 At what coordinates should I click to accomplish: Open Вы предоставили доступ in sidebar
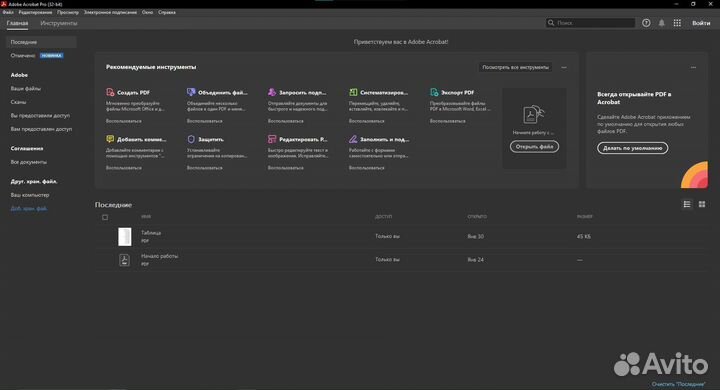[40, 116]
